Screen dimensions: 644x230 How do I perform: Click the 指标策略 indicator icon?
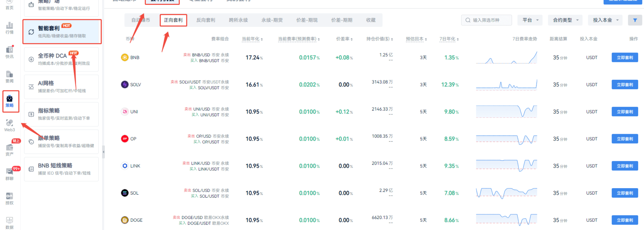pos(31,114)
